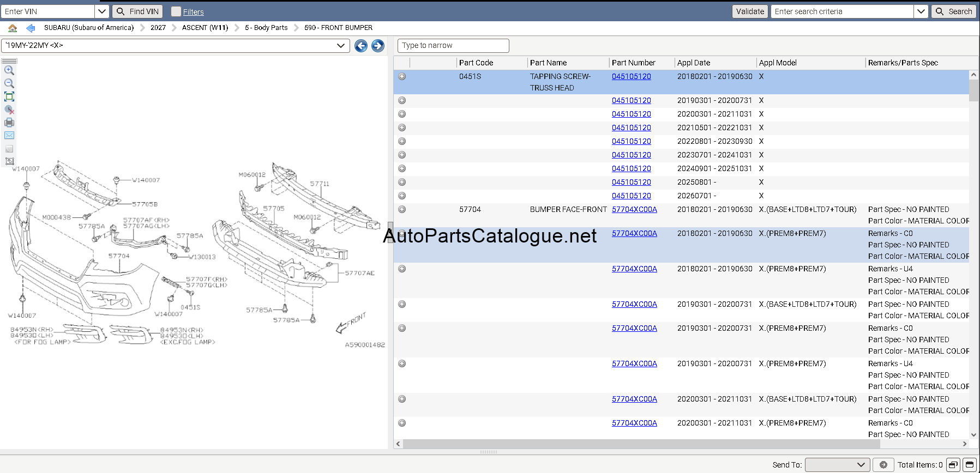Print the front bumper diagram
The height and width of the screenshot is (473, 980).
coord(9,123)
